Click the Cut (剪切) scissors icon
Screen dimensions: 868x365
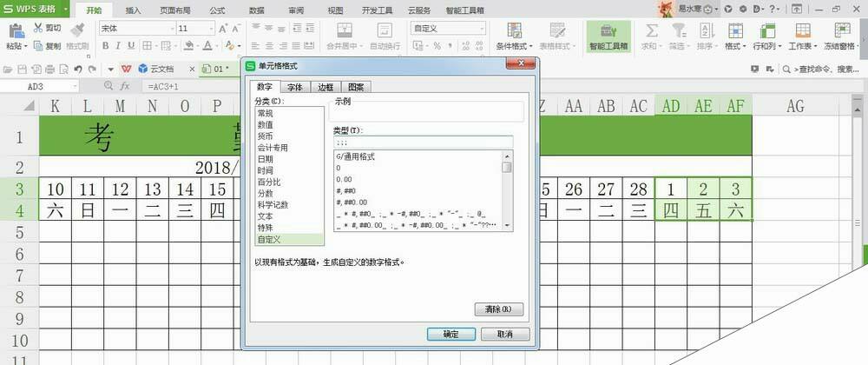click(38, 28)
